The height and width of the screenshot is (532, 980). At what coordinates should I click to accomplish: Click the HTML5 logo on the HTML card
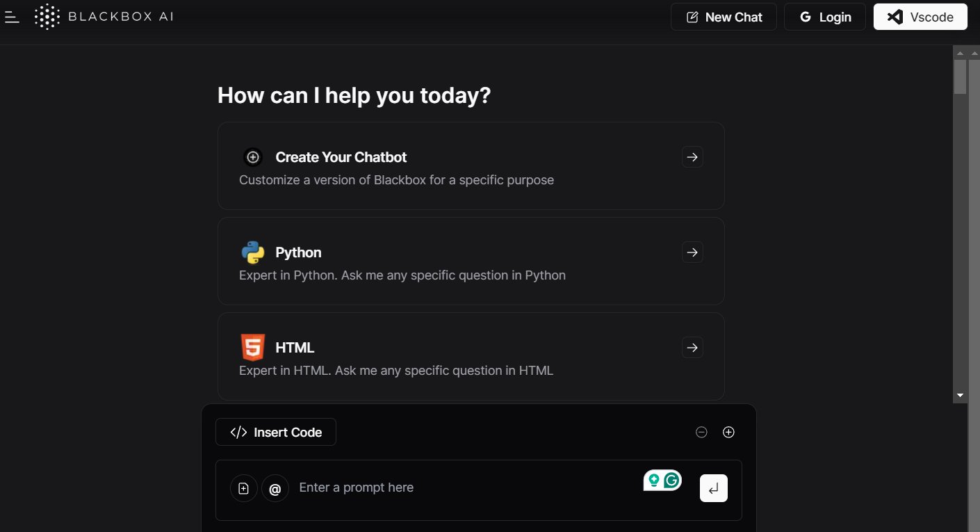click(x=252, y=347)
